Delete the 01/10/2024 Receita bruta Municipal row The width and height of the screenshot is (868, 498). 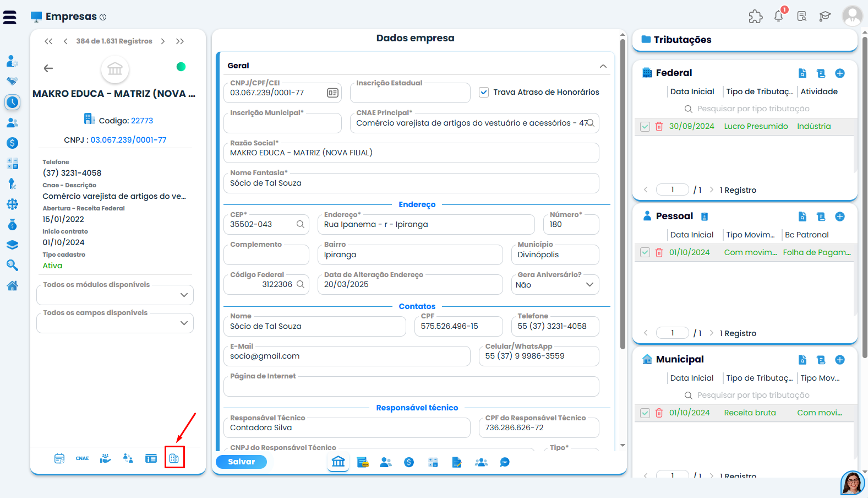pyautogui.click(x=659, y=413)
